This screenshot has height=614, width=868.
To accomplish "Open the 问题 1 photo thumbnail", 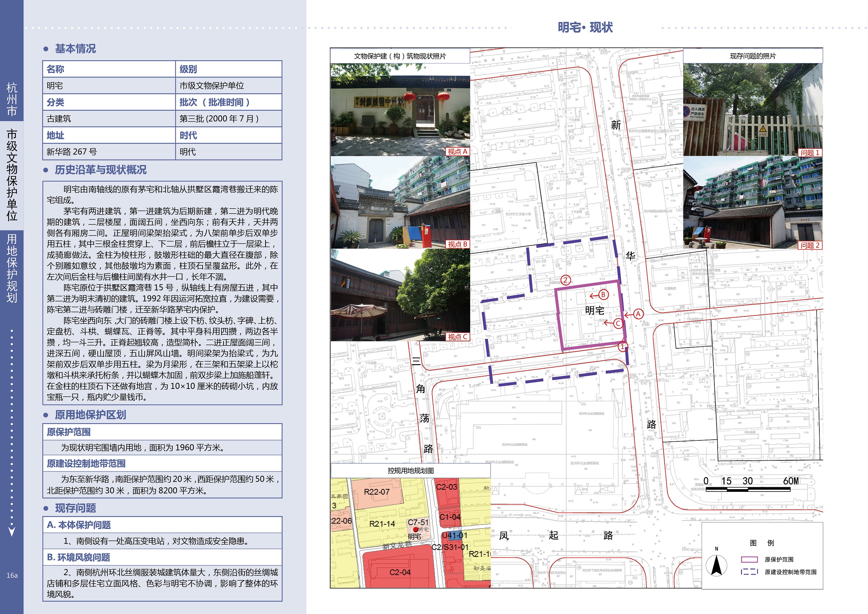I will tap(752, 110).
